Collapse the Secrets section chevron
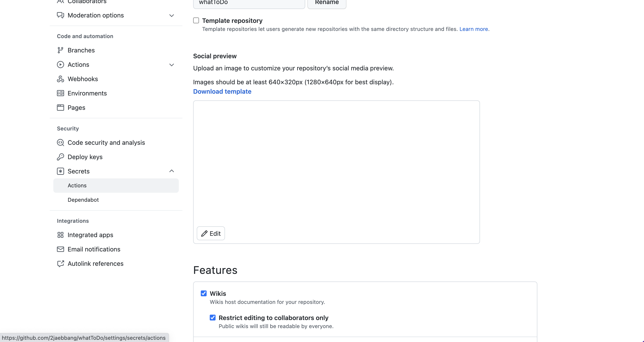This screenshot has height=342, width=644. pos(171,171)
